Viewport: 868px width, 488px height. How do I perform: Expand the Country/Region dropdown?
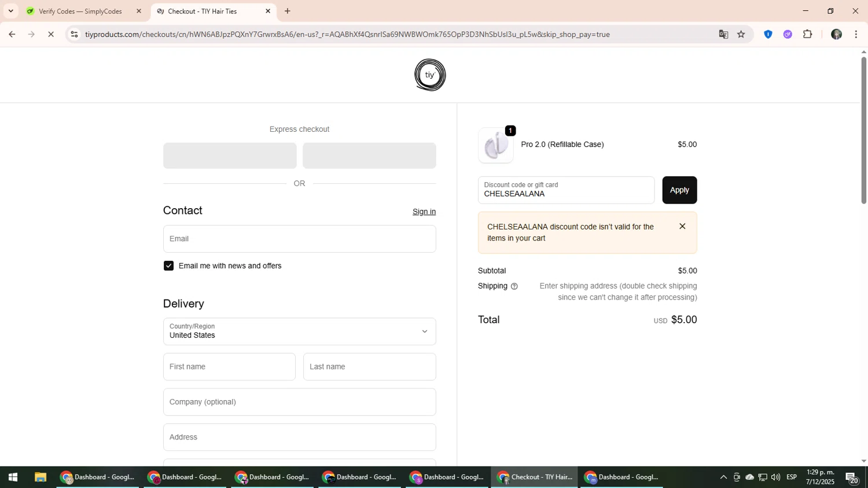tap(299, 331)
